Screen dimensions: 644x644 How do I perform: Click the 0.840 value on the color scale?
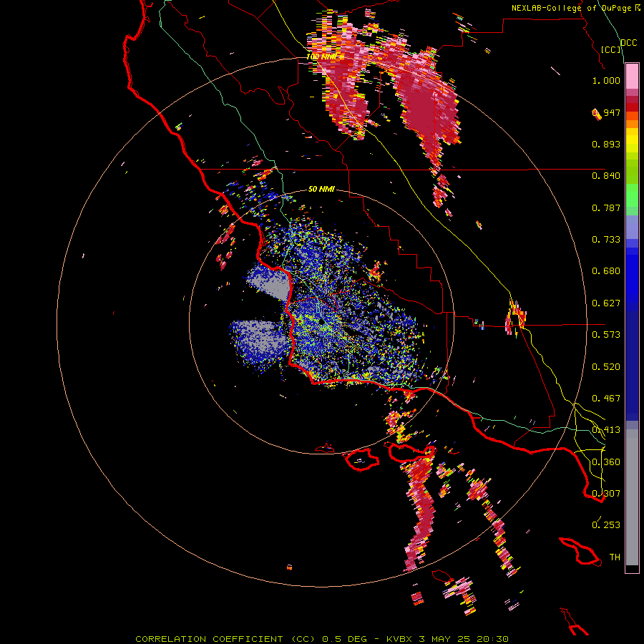click(606, 176)
